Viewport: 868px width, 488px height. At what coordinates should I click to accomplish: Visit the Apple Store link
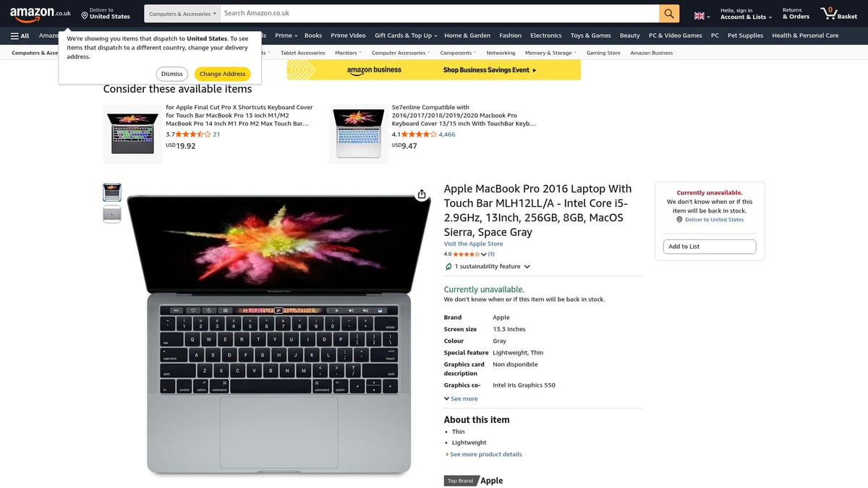(x=473, y=244)
